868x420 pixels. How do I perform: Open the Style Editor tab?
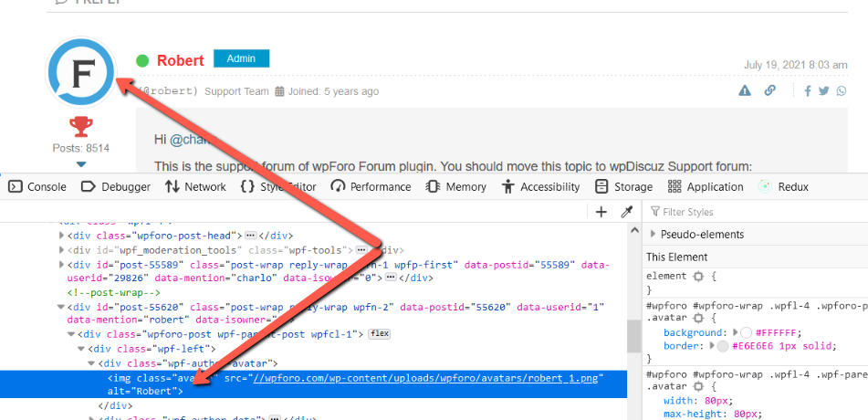(278, 187)
